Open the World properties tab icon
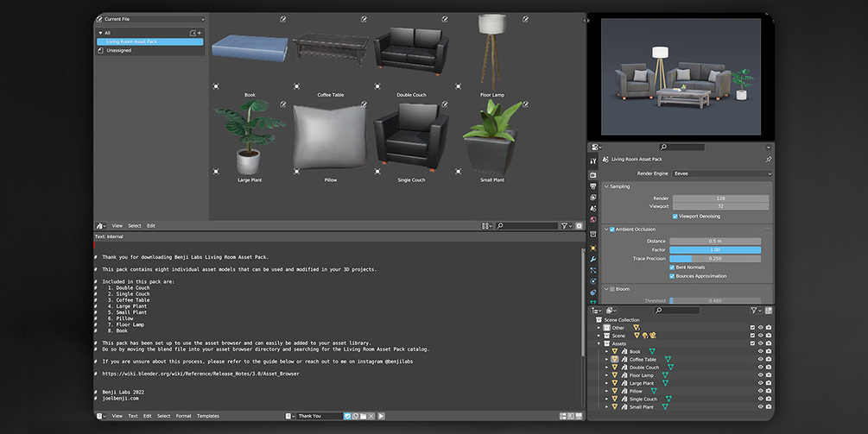This screenshot has width=868, height=434. click(592, 219)
